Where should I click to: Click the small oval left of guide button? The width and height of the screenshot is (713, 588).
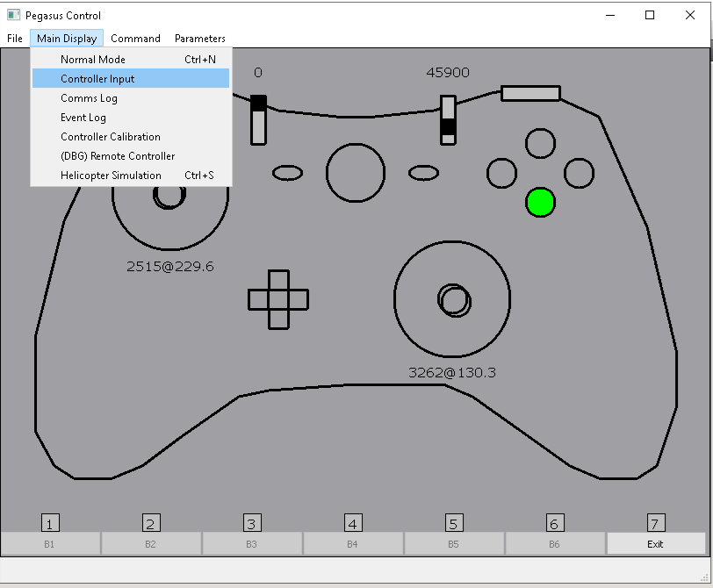click(x=287, y=173)
